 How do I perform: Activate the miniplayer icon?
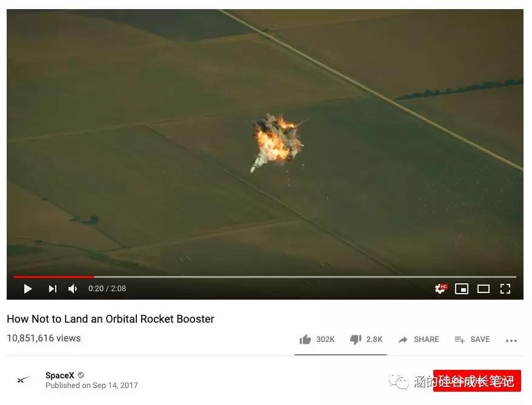462,289
